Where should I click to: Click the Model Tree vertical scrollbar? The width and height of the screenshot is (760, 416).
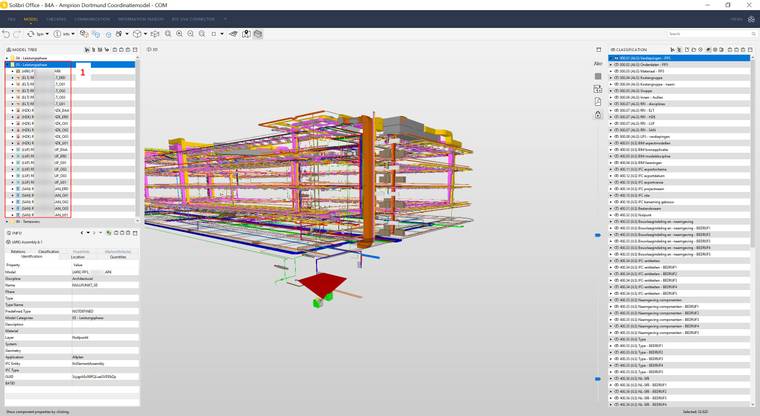[x=137, y=137]
